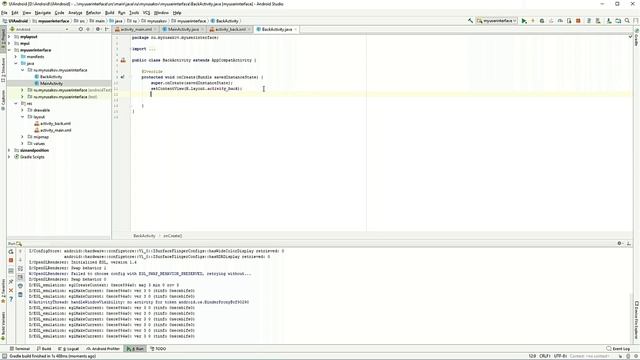Stop the running app via red square

coord(578,20)
